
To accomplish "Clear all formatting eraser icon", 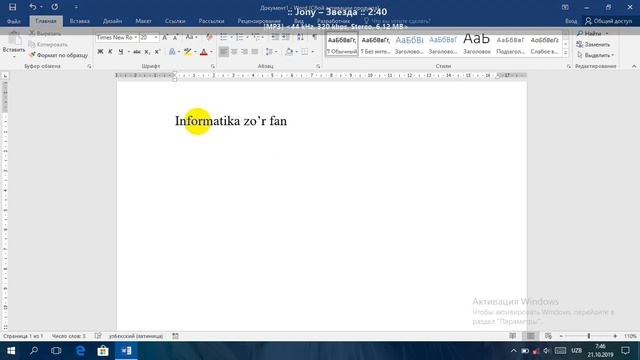I will [209, 38].
